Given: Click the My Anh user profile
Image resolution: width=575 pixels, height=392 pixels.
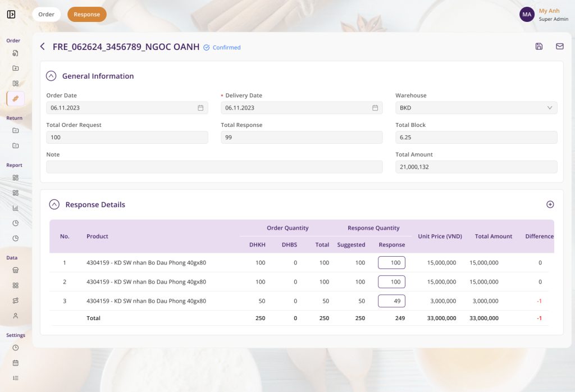Looking at the screenshot, I should pos(544,15).
